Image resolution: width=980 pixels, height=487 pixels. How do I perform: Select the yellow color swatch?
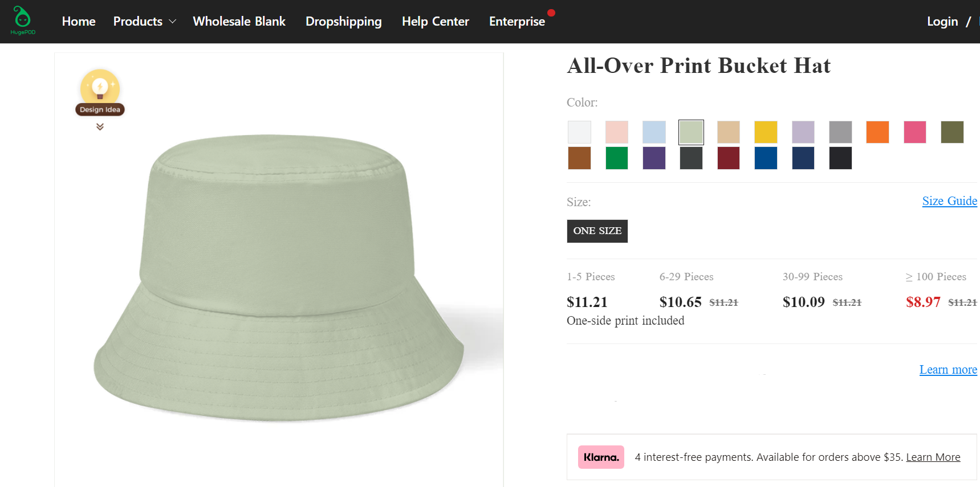coord(765,132)
